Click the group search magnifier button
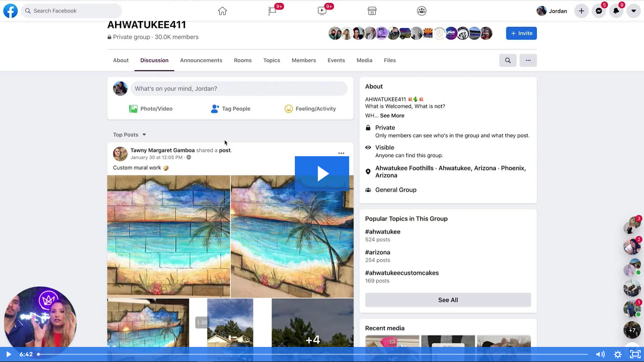 point(507,60)
